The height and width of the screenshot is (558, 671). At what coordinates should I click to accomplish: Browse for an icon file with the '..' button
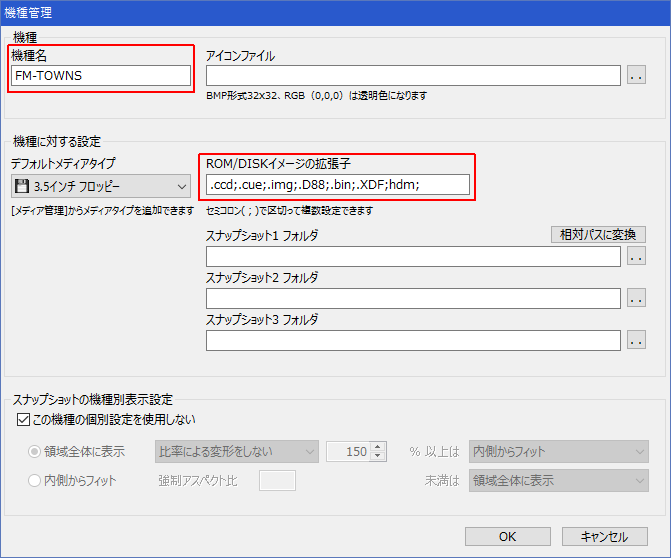(636, 75)
